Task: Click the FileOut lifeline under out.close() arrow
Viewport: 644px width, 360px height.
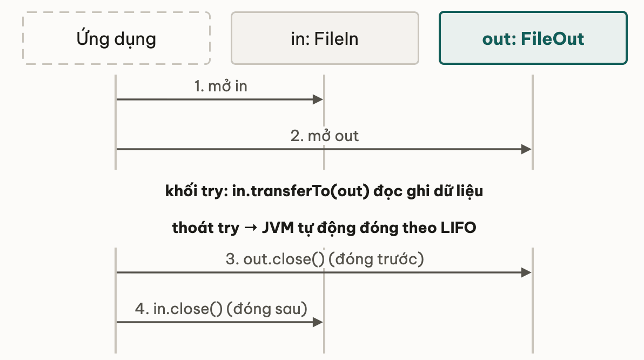Action: [533, 312]
